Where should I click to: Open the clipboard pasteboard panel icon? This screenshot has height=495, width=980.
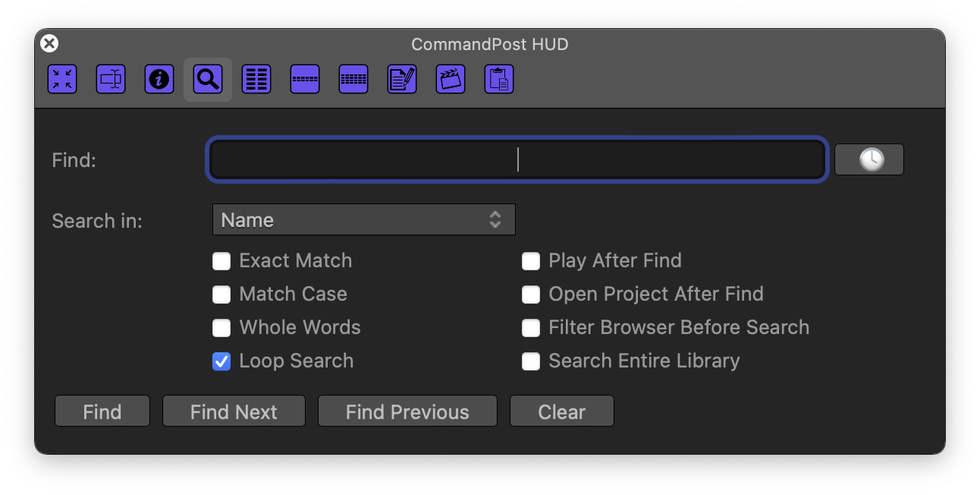coord(499,79)
